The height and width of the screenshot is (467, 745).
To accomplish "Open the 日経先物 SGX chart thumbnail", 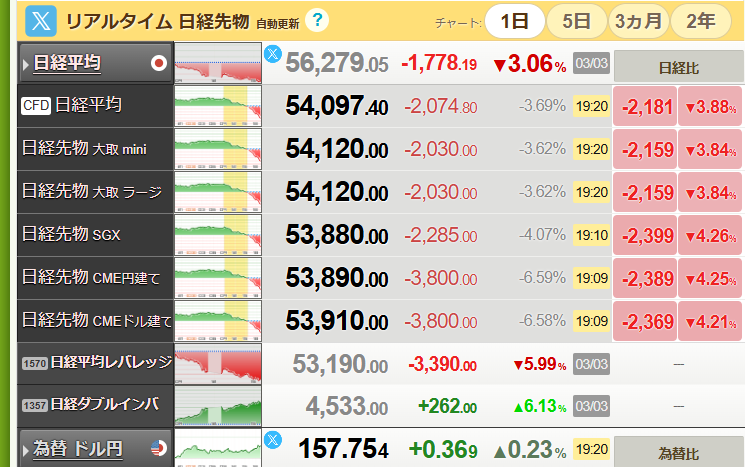I will point(218,235).
